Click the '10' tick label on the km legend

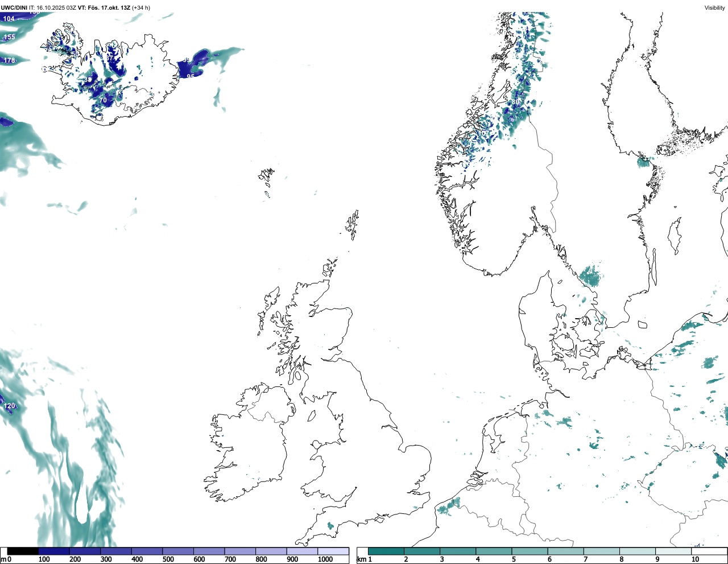pyautogui.click(x=695, y=559)
